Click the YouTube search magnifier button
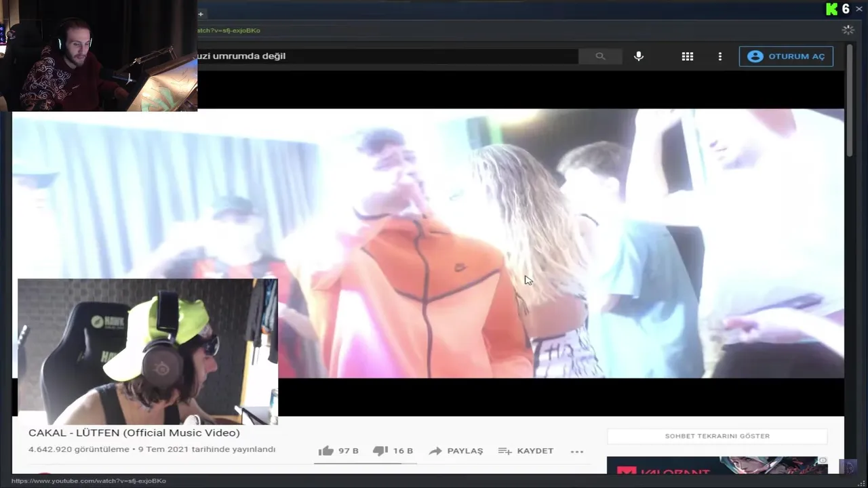868x488 pixels. click(x=600, y=56)
